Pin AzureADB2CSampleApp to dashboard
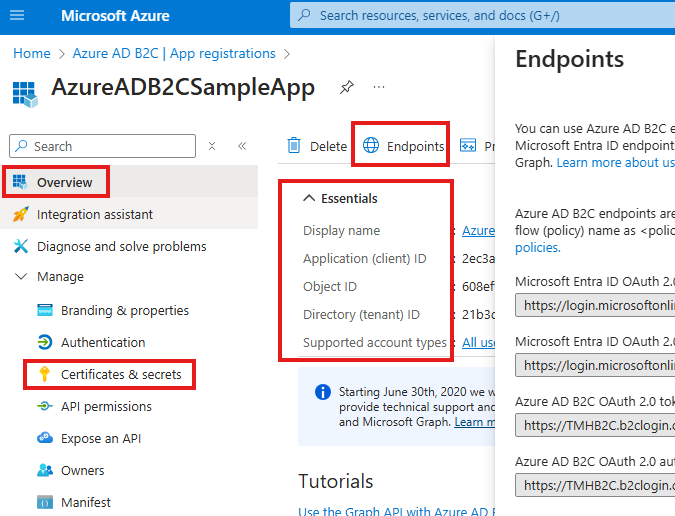Image resolution: width=675 pixels, height=516 pixels. pos(347,87)
